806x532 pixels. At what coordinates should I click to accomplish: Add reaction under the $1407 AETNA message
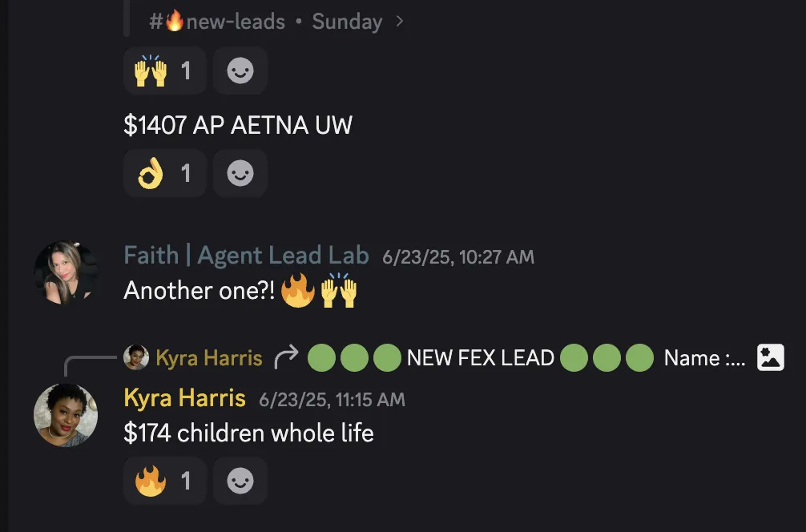(240, 173)
